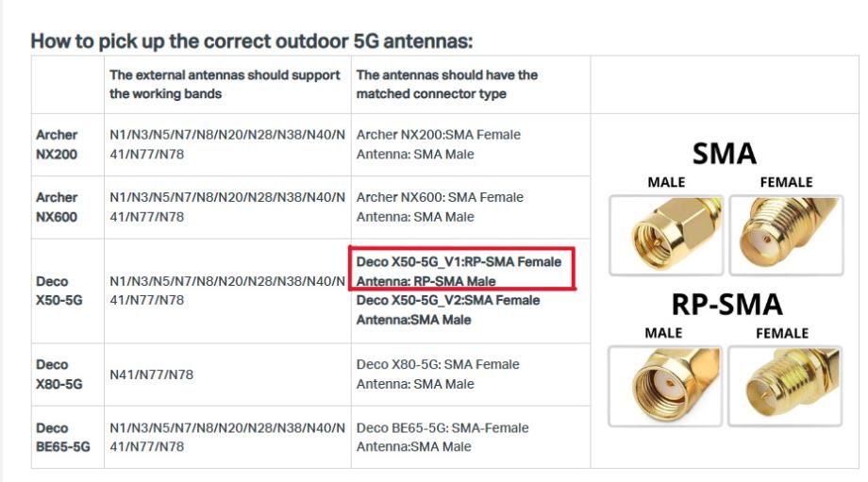The width and height of the screenshot is (868, 482).
Task: Click the large RP-SMA heading text
Action: coord(726,304)
